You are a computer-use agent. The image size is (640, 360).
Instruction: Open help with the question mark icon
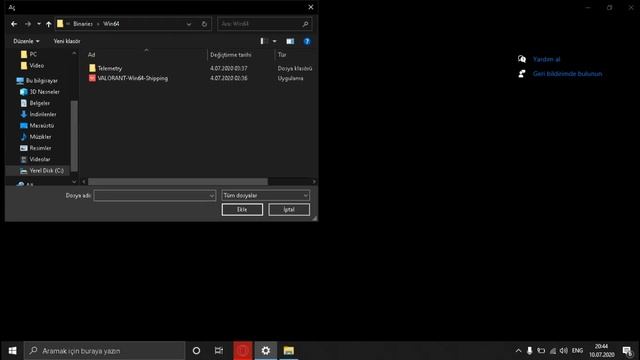coord(307,41)
